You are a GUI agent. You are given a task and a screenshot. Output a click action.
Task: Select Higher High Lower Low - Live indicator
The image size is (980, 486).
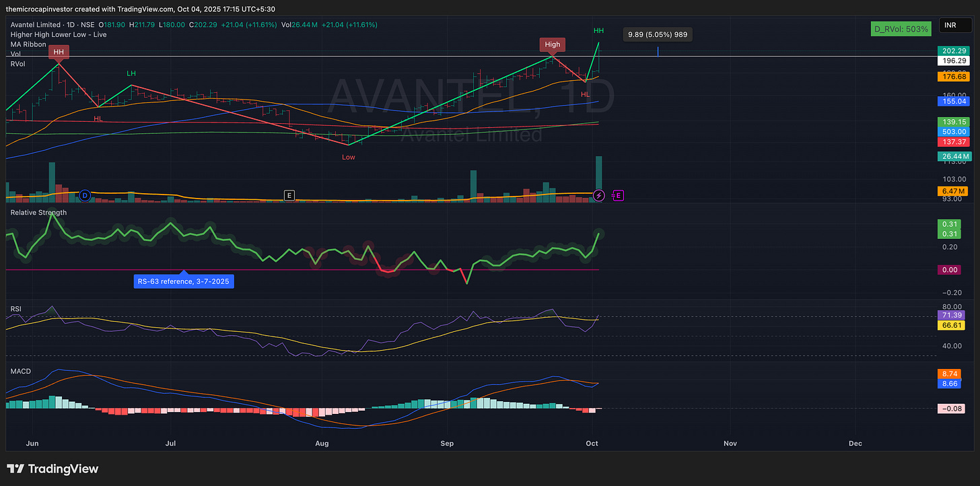tap(59, 34)
